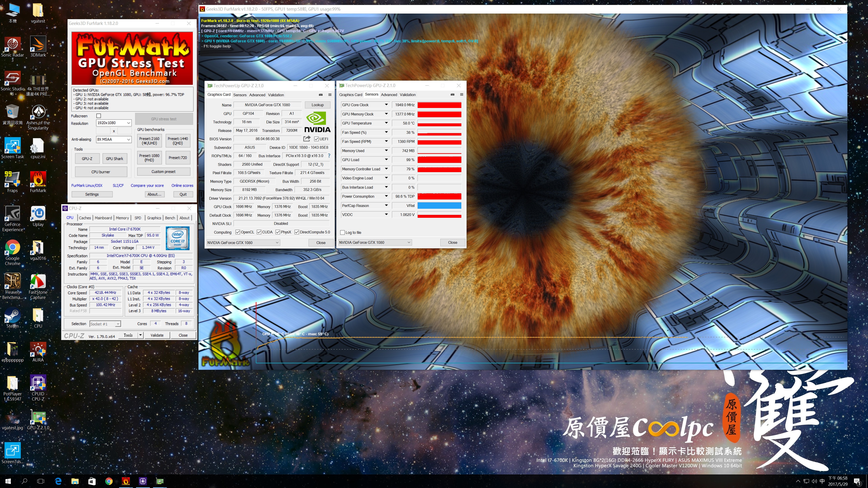This screenshot has height=488, width=868.
Task: Click the CPU-Z icon in the taskbar
Action: click(x=143, y=481)
